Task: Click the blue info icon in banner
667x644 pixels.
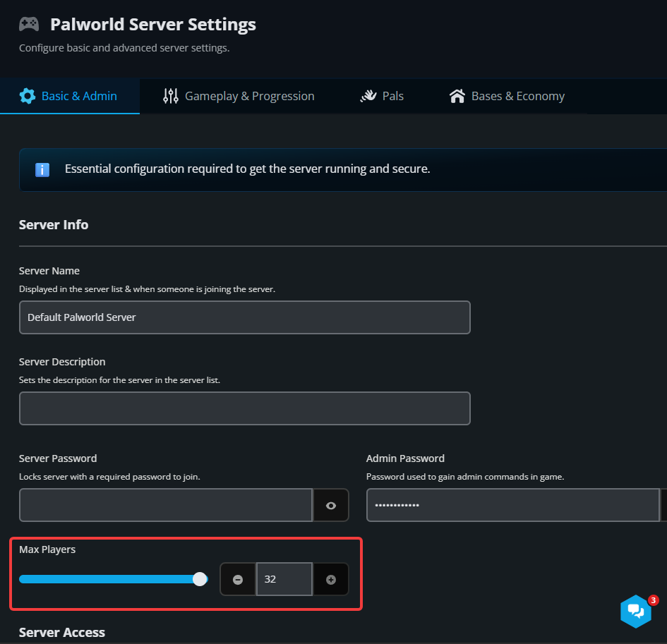Action: [42, 169]
